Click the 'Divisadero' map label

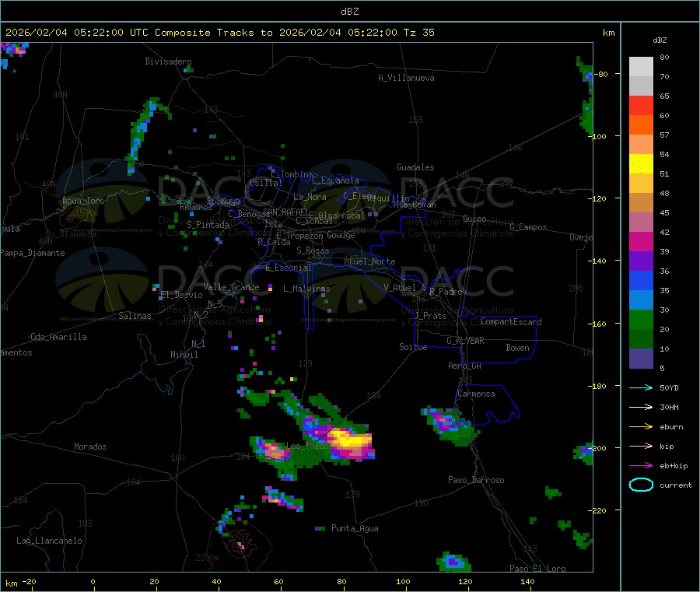coord(168,61)
